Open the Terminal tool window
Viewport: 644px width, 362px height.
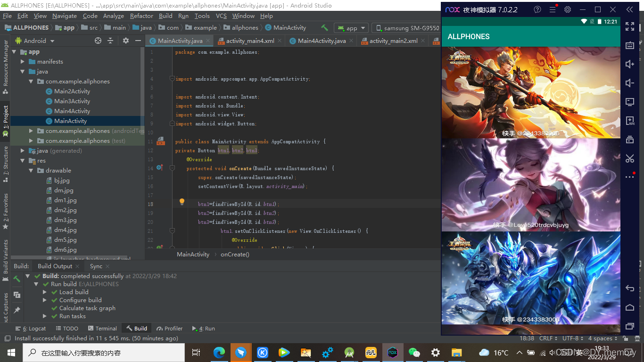(x=102, y=329)
